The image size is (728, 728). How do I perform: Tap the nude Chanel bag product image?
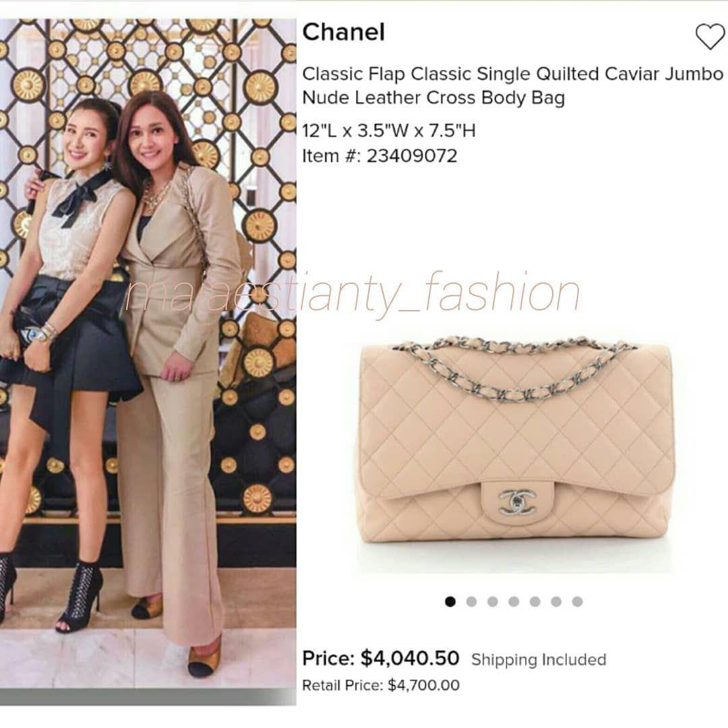[516, 439]
